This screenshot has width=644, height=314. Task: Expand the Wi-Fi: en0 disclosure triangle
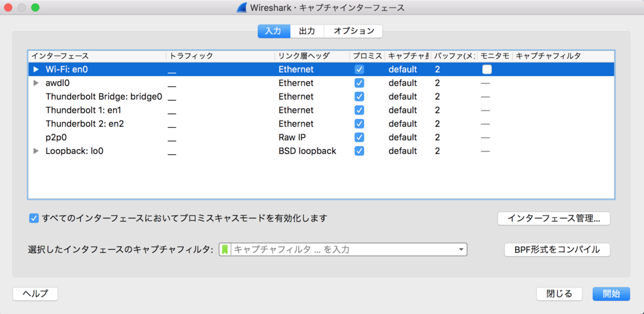pos(36,69)
